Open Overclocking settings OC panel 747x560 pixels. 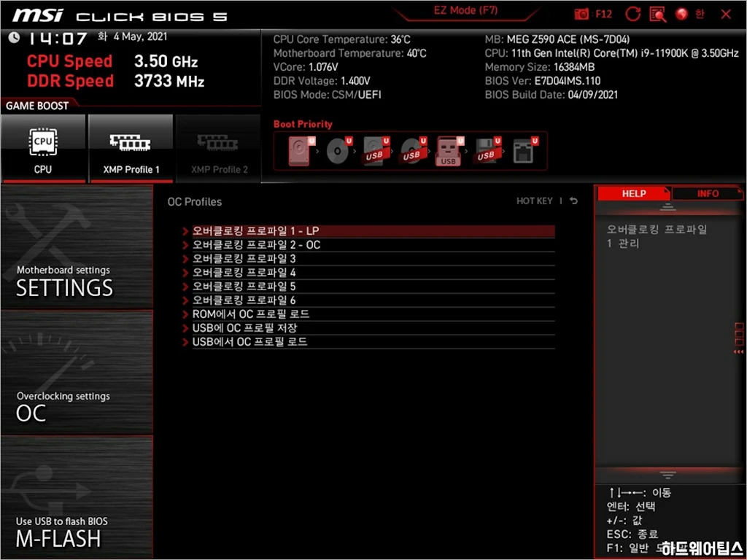pyautogui.click(x=77, y=372)
